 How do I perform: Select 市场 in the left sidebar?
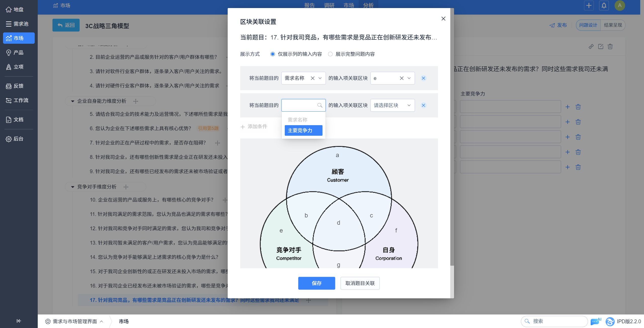[19, 38]
